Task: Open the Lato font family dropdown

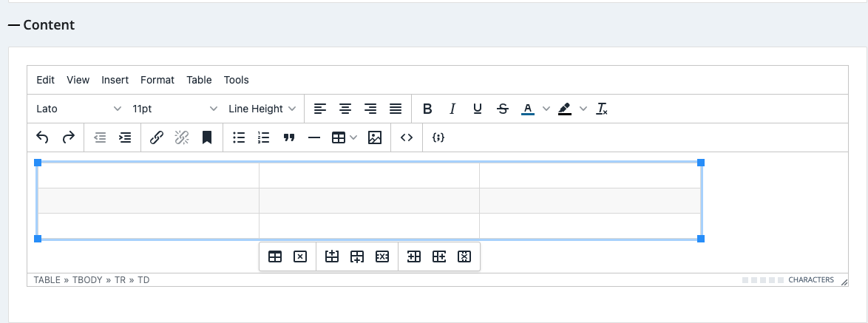Action: click(78, 109)
